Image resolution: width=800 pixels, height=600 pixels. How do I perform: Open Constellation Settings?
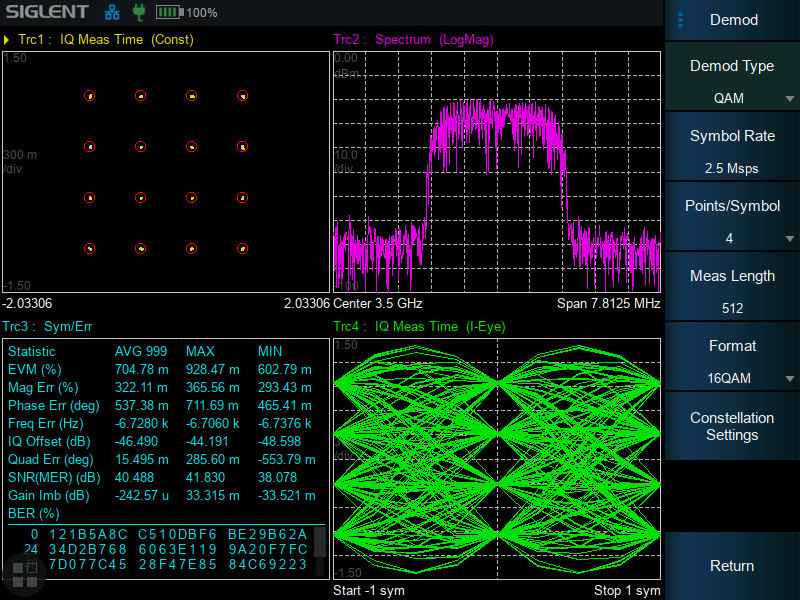[732, 427]
